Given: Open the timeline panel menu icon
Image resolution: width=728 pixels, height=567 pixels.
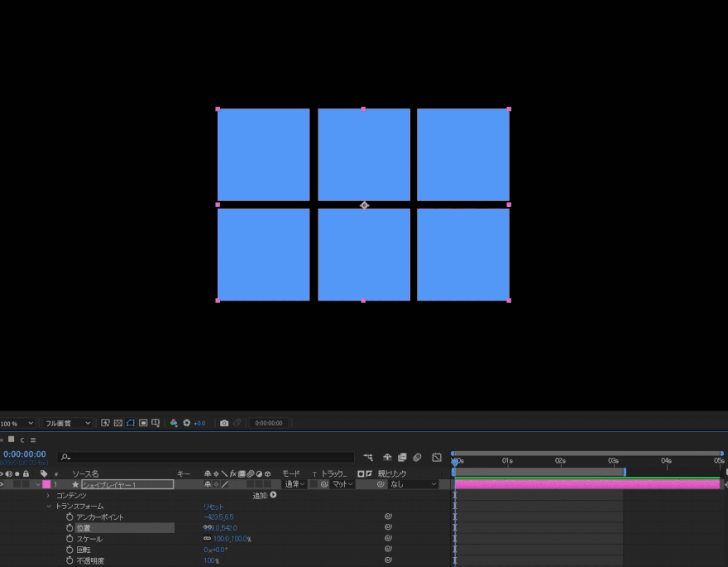Looking at the screenshot, I should [33, 440].
